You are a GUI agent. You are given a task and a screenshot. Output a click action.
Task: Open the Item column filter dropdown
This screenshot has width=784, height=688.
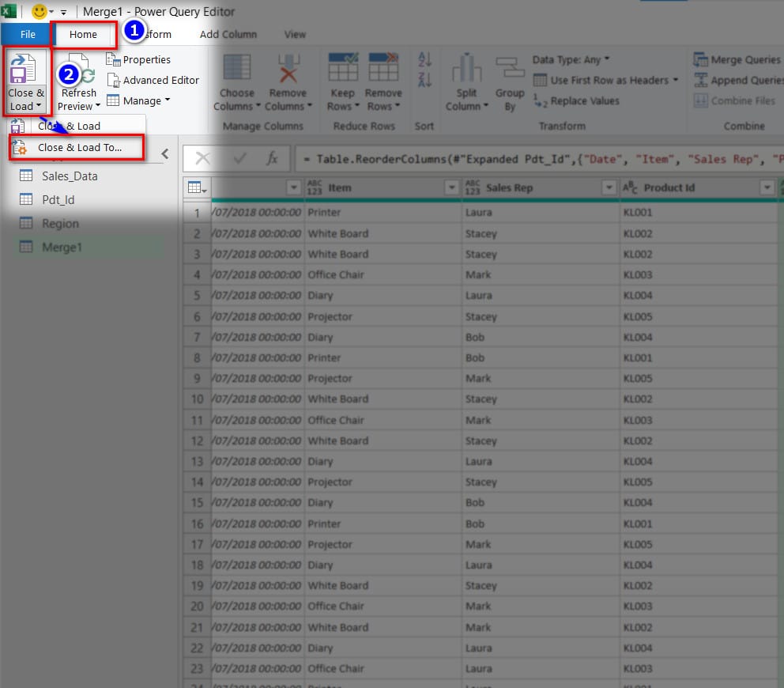click(452, 187)
